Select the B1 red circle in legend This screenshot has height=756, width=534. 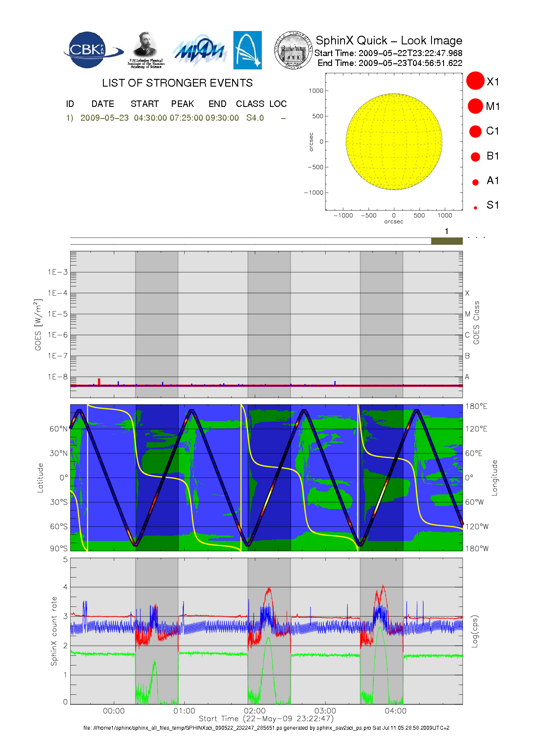[x=475, y=156]
